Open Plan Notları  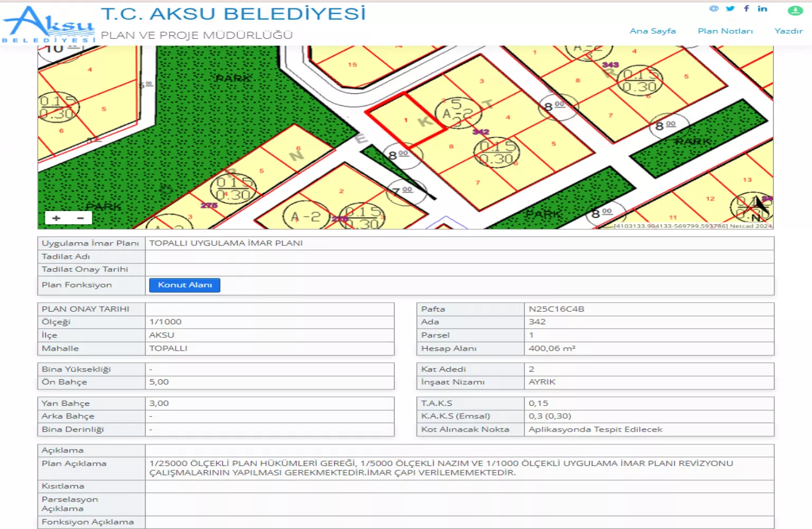[x=725, y=31]
